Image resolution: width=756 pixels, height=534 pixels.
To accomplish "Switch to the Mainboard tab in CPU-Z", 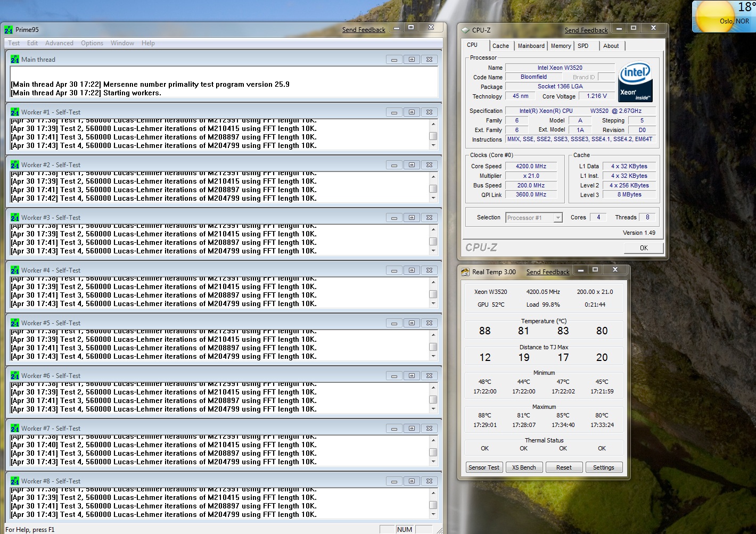I will click(x=531, y=46).
